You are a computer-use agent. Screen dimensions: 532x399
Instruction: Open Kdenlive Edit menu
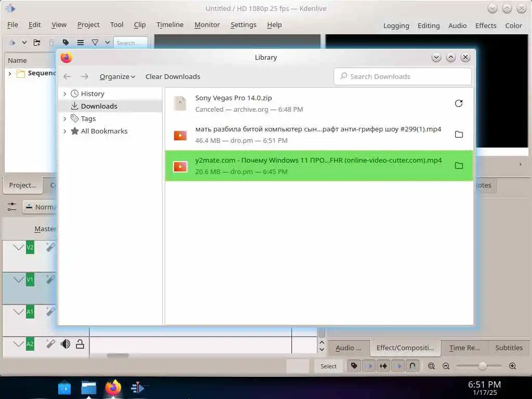(x=35, y=25)
